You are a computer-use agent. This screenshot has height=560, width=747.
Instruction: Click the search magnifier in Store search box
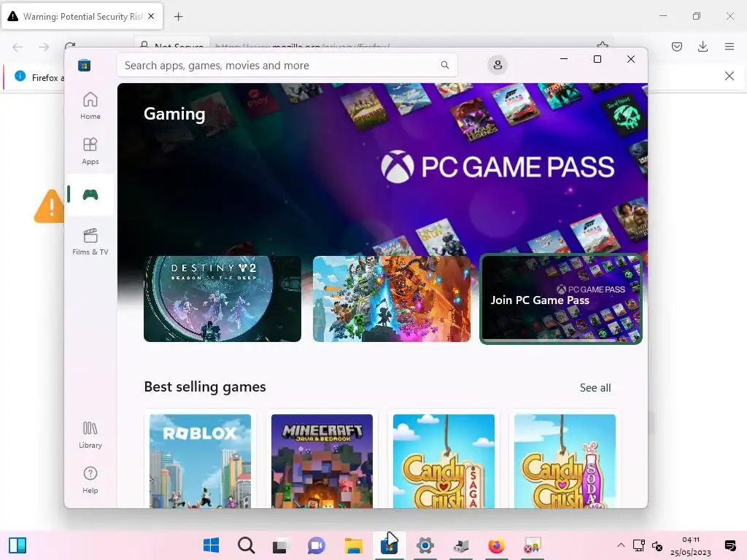(444, 65)
